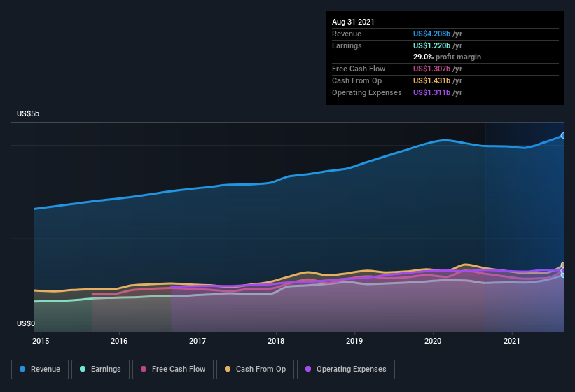This screenshot has width=575, height=392.
Task: Click the 2015 x-axis label
Action: 41,341
